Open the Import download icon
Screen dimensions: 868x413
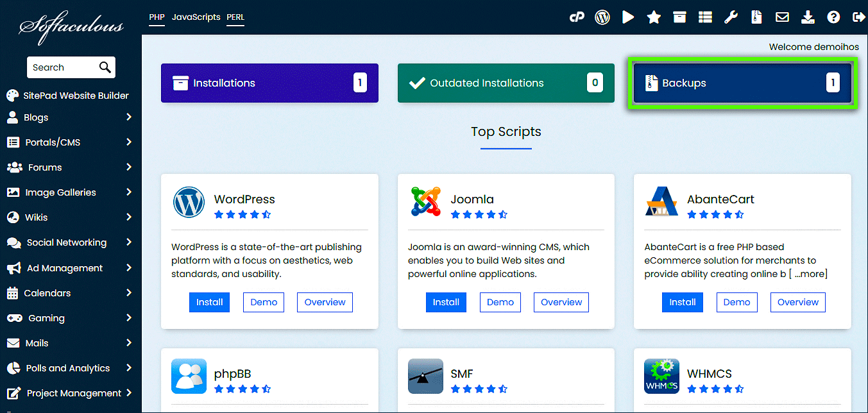[x=807, y=17]
